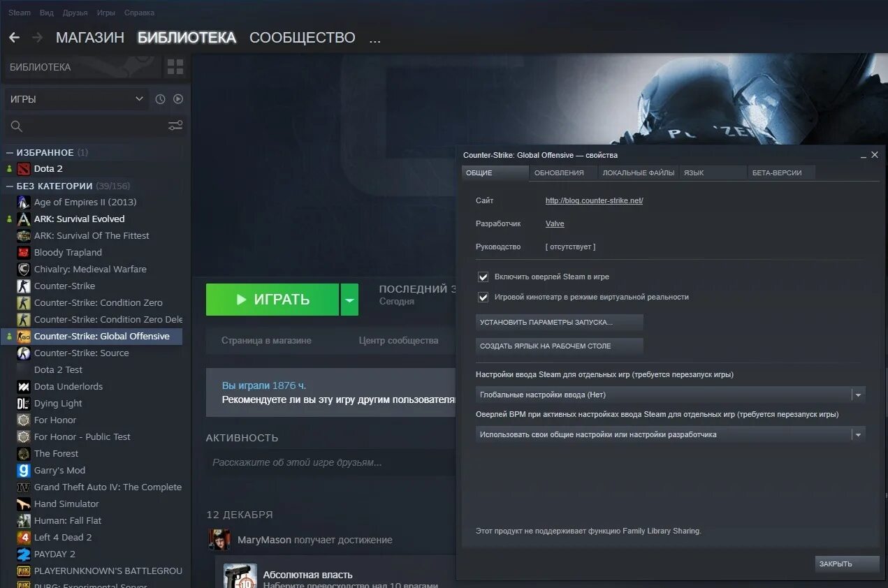Switch to the ОБНОВЛЕНИЯ tab
The width and height of the screenshot is (888, 588).
click(x=562, y=172)
